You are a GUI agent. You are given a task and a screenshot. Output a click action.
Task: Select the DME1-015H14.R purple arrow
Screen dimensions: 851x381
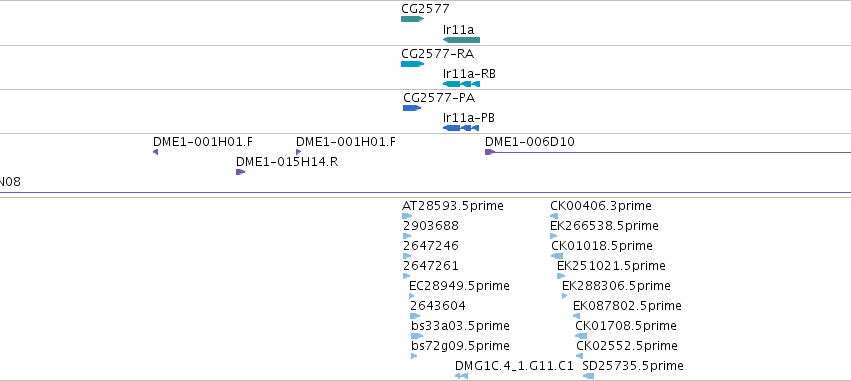240,172
